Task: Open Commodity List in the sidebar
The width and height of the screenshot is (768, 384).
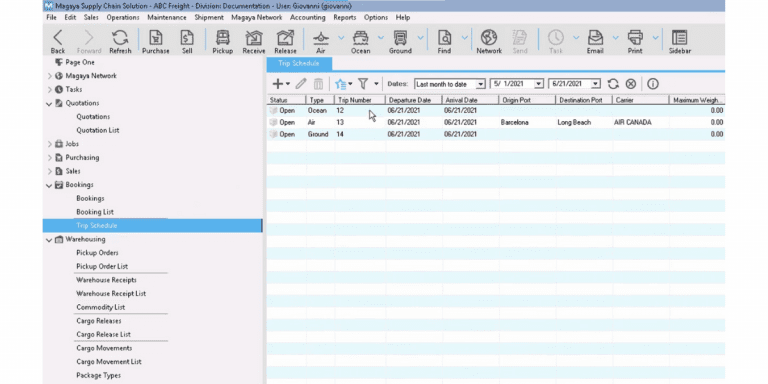Action: pyautogui.click(x=100, y=307)
